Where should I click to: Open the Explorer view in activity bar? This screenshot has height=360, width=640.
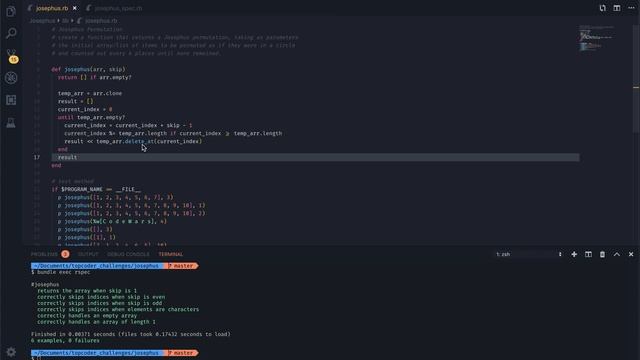tap(11, 11)
